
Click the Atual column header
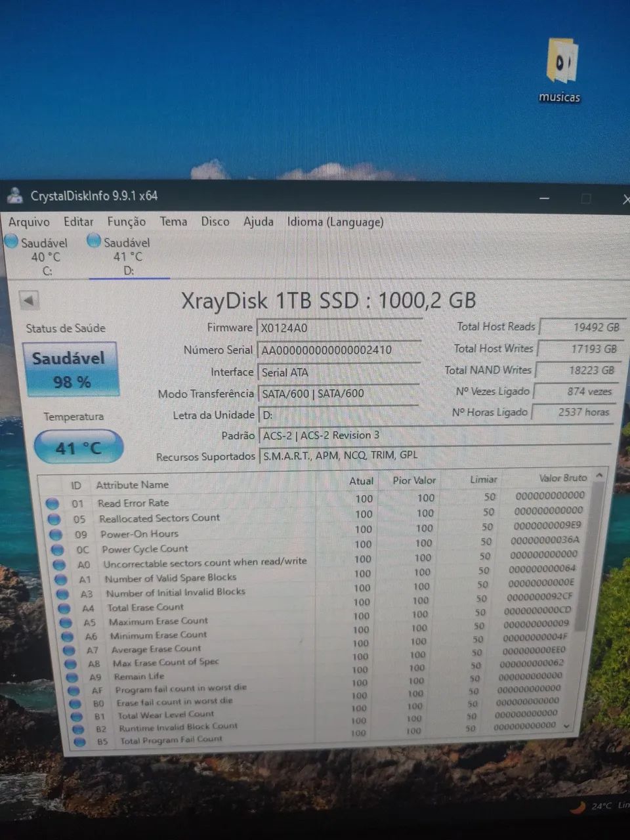pos(361,481)
